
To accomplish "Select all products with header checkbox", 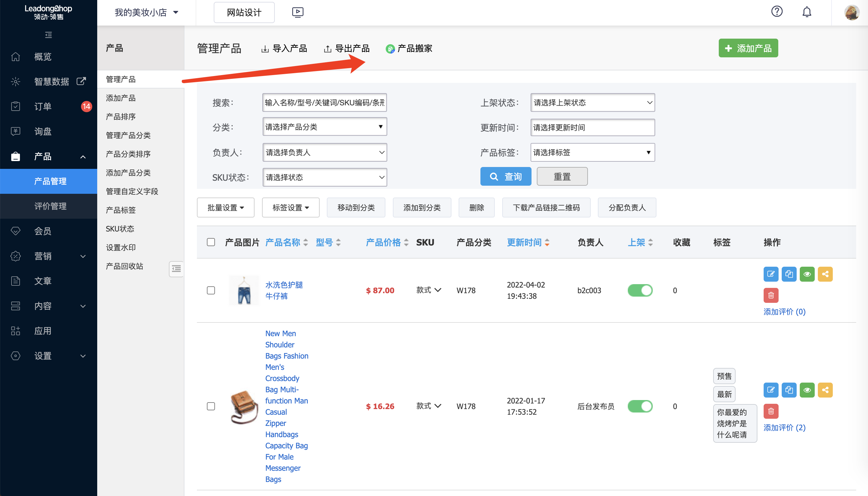I will pos(211,242).
